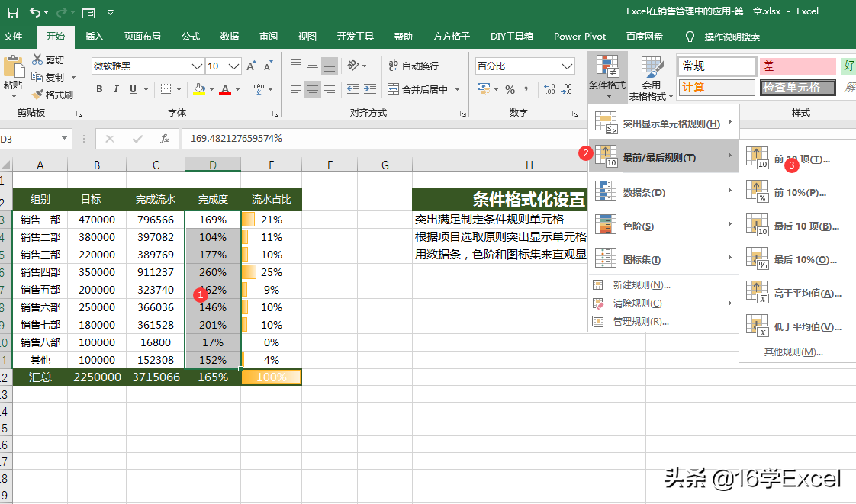Select Bottom 10 Items (最后10项)
The width and height of the screenshot is (856, 504).
(x=797, y=226)
